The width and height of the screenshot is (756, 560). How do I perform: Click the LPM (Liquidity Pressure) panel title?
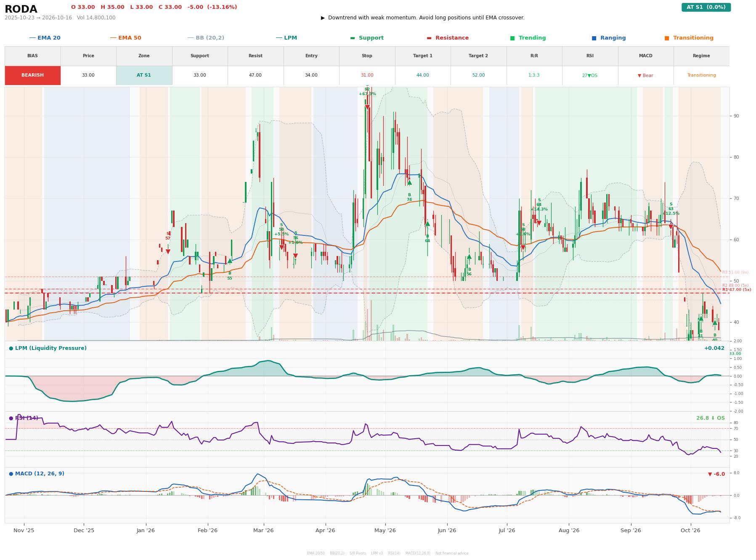coord(48,348)
